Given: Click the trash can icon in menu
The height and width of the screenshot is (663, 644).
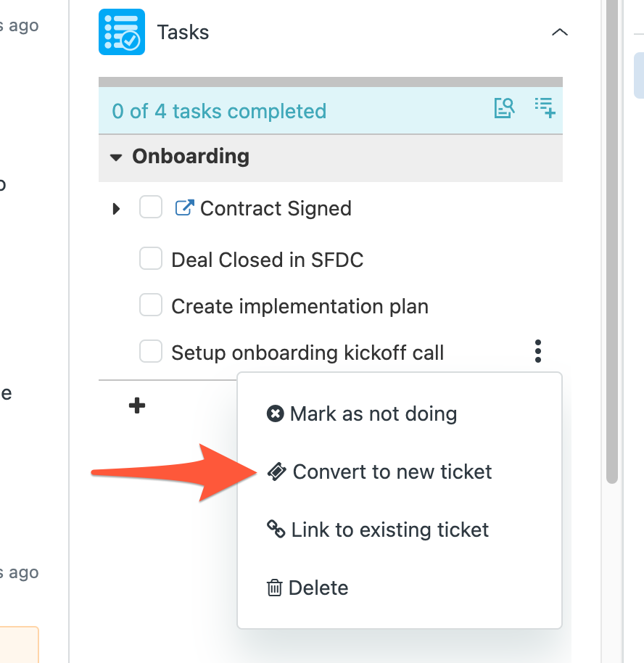Looking at the screenshot, I should click(274, 588).
